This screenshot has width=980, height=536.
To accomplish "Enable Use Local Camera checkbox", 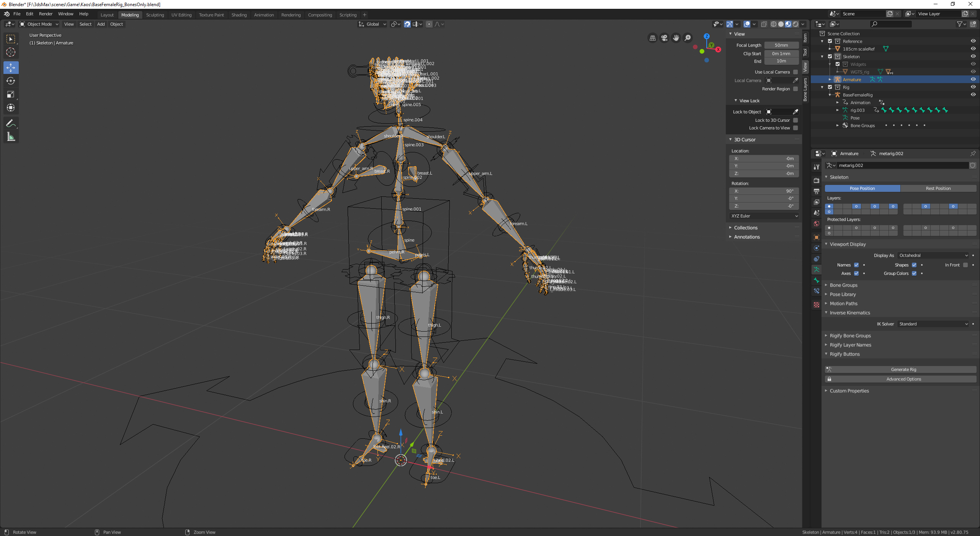I will [795, 72].
